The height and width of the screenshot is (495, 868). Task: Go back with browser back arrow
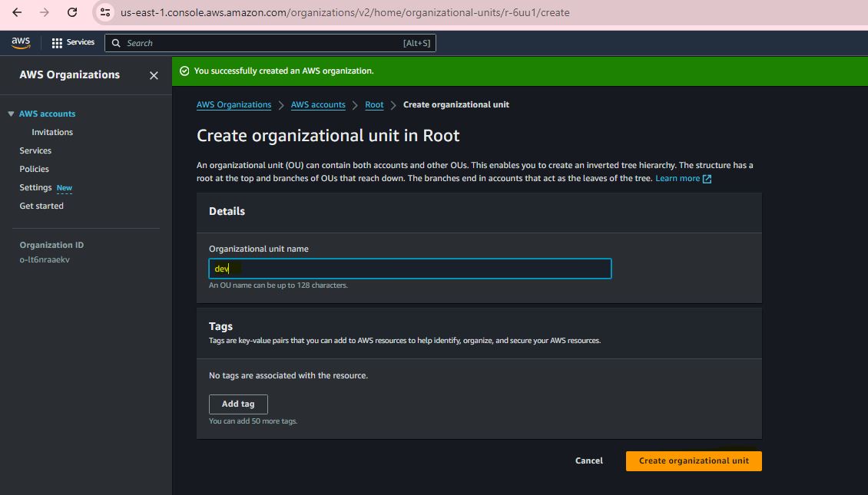[17, 12]
